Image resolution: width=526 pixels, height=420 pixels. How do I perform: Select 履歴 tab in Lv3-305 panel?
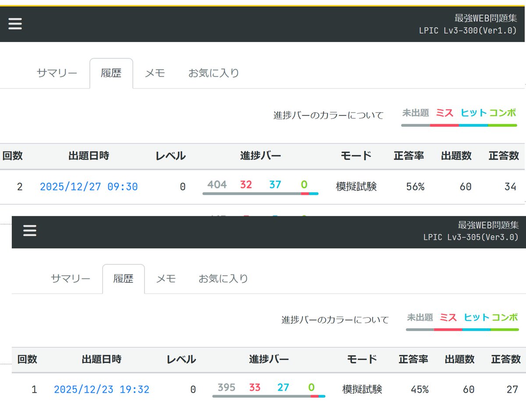click(x=124, y=279)
